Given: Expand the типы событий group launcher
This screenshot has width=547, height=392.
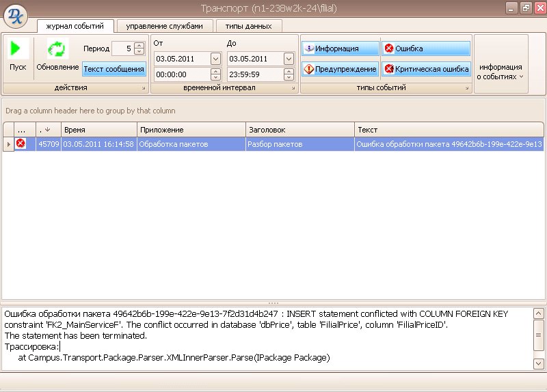Looking at the screenshot, I should click(467, 88).
